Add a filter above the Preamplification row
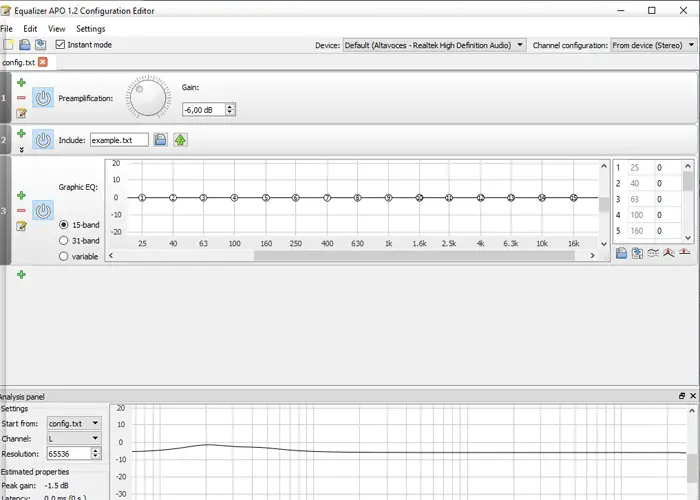The height and width of the screenshot is (500, 700). [21, 83]
